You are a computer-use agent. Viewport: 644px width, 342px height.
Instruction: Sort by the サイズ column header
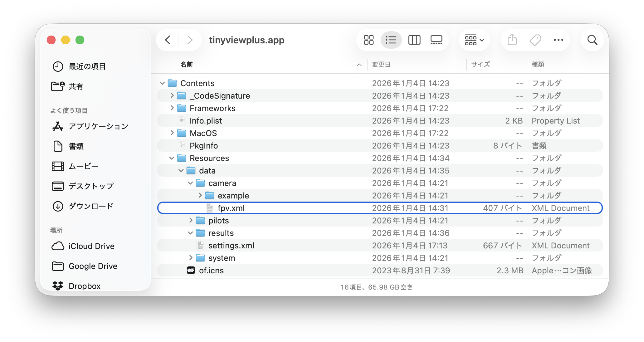[x=481, y=65]
